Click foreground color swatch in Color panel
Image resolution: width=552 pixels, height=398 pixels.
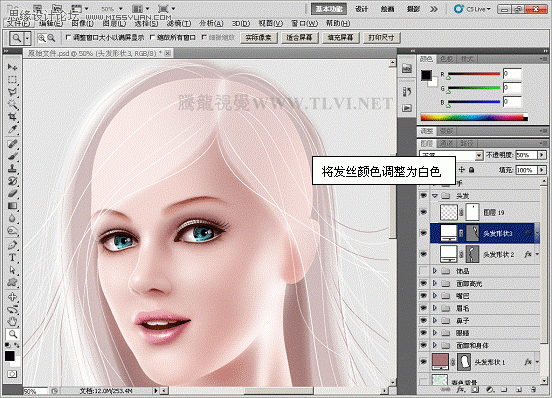(426, 75)
